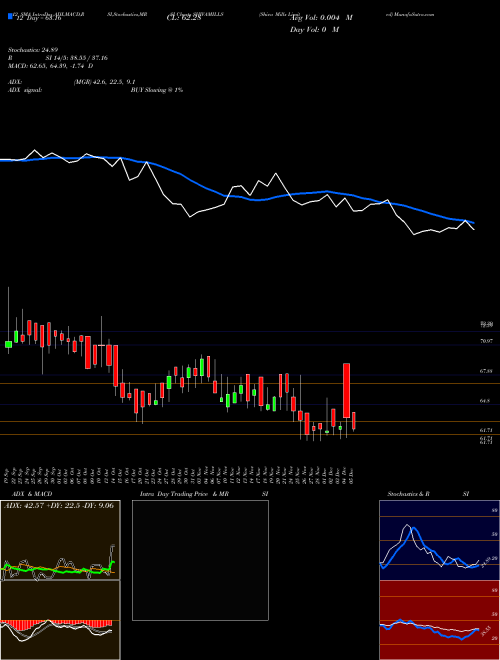Click the 'Stochastics & R' panel title

click(408, 494)
